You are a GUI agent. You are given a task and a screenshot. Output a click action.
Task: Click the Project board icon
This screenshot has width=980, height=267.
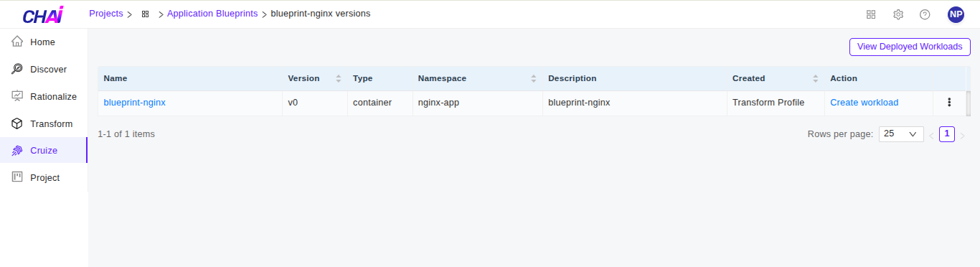click(x=18, y=177)
